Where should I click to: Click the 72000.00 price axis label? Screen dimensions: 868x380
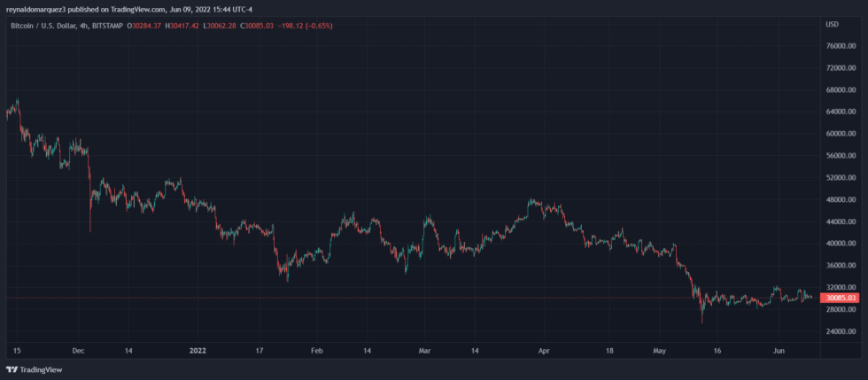click(840, 68)
